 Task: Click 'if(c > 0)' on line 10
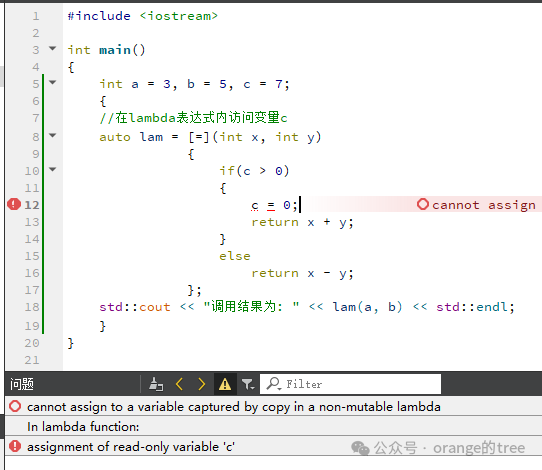tap(254, 171)
